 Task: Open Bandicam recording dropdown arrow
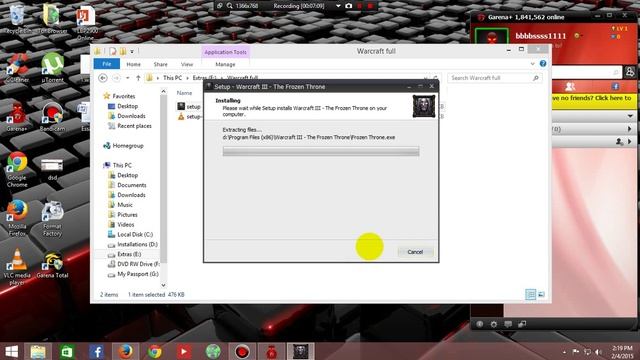click(x=338, y=6)
